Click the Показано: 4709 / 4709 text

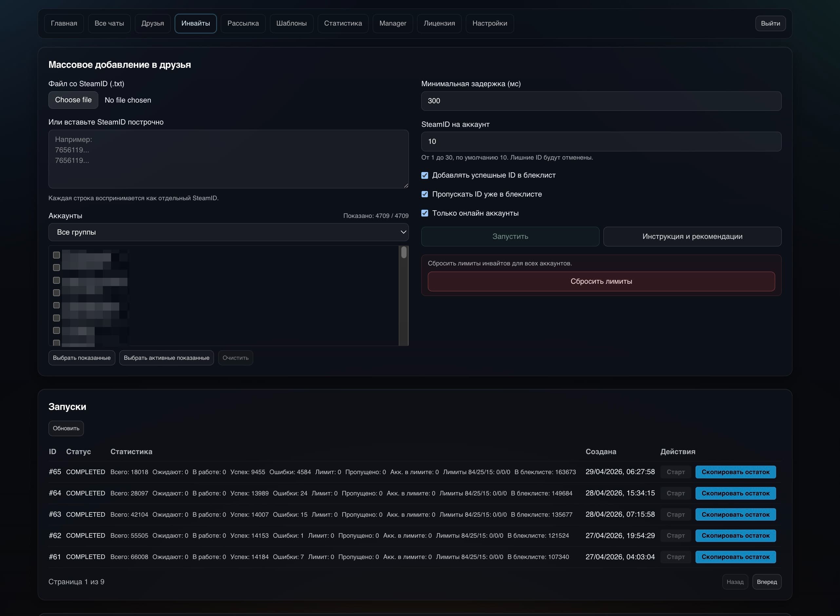click(376, 216)
